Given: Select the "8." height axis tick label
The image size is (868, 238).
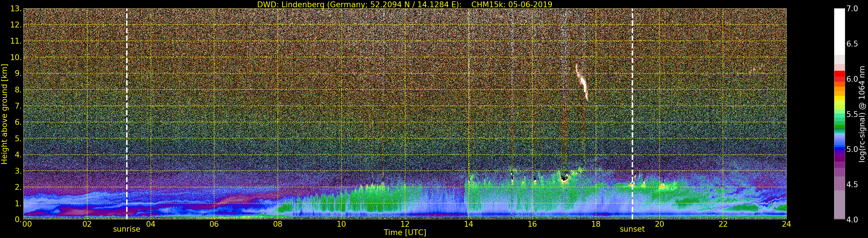Looking at the screenshot, I should (19, 90).
